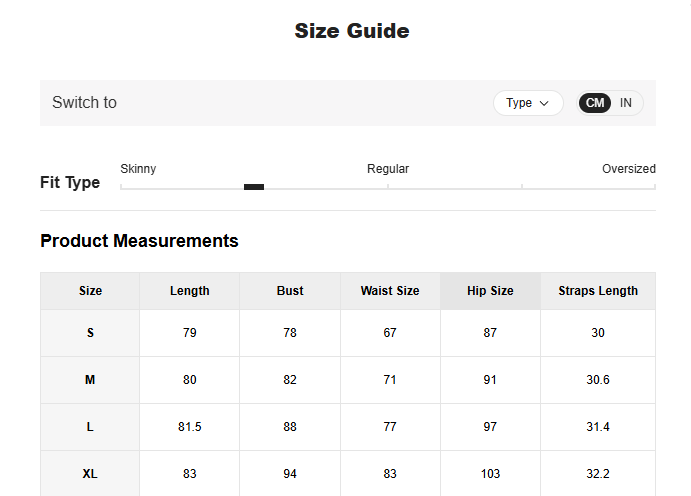Screen dimensions: 691x496
Task: Click the Oversized fit label
Action: [628, 169]
